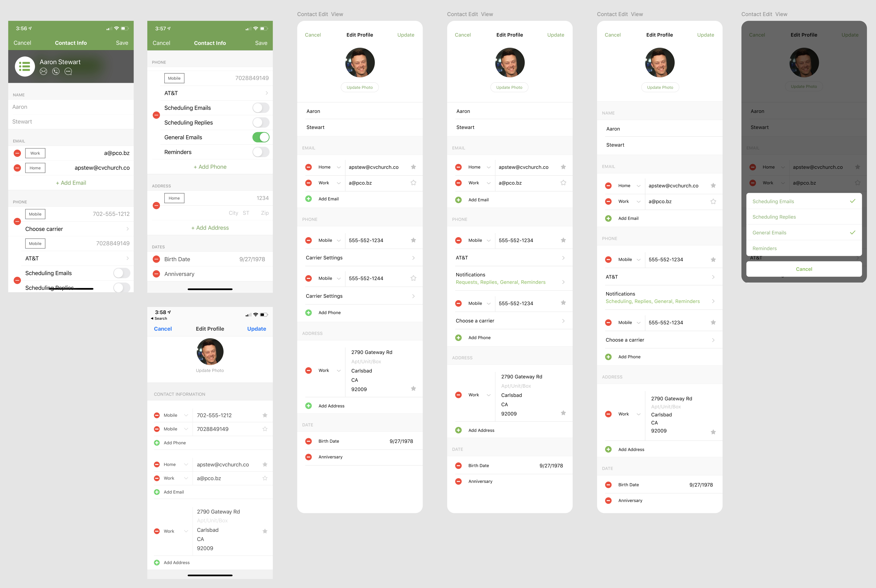Tap the chat bubble icon under Aaron Stewart
The height and width of the screenshot is (588, 876).
click(x=68, y=71)
